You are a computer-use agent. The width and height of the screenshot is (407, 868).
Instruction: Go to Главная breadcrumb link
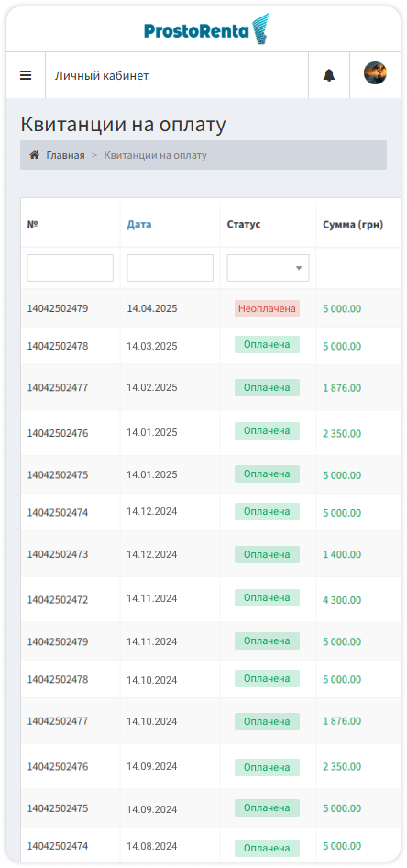point(65,156)
